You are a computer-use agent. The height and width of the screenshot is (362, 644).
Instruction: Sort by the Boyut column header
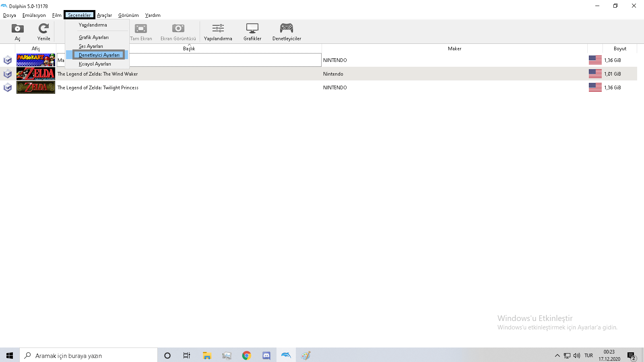(620, 49)
